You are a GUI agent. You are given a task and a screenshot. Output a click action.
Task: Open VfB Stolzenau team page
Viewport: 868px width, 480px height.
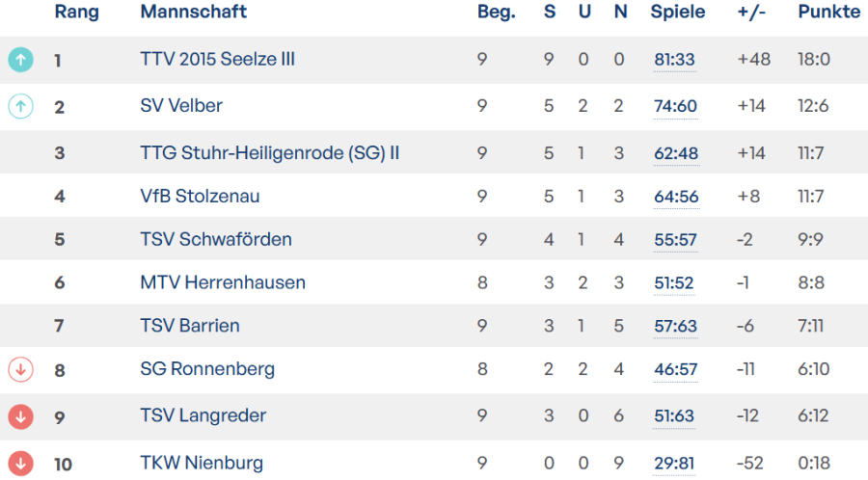pyautogui.click(x=200, y=197)
